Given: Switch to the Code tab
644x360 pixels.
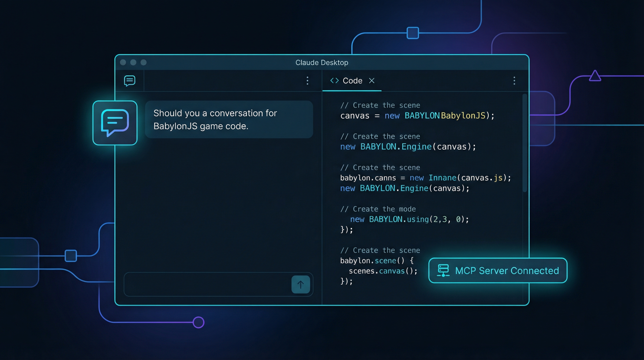Looking at the screenshot, I should pos(352,81).
